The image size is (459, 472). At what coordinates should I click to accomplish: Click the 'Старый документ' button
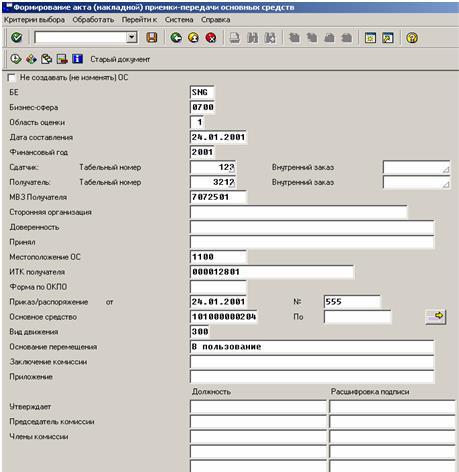click(120, 59)
